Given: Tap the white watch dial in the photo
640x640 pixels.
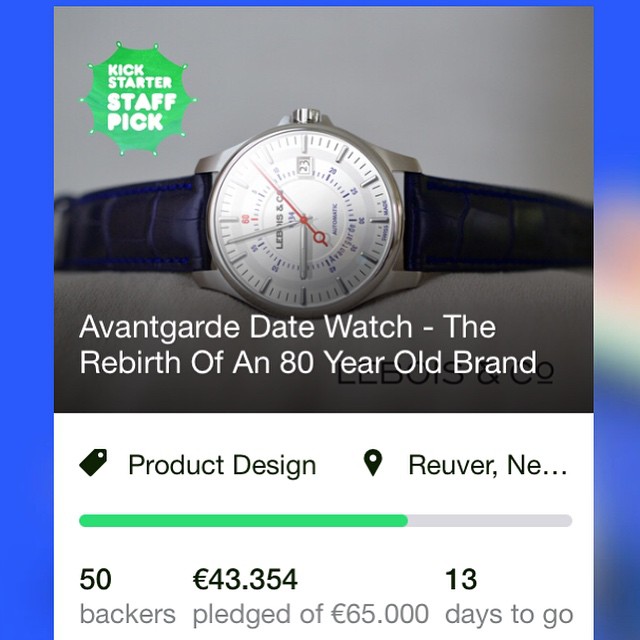Looking at the screenshot, I should (302, 220).
